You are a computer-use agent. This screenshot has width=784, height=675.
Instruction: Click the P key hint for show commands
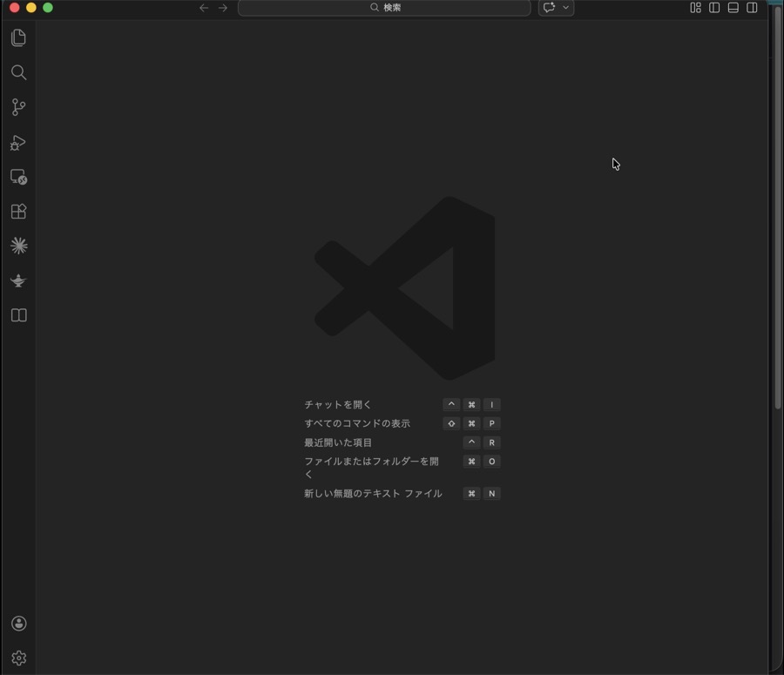(x=492, y=423)
